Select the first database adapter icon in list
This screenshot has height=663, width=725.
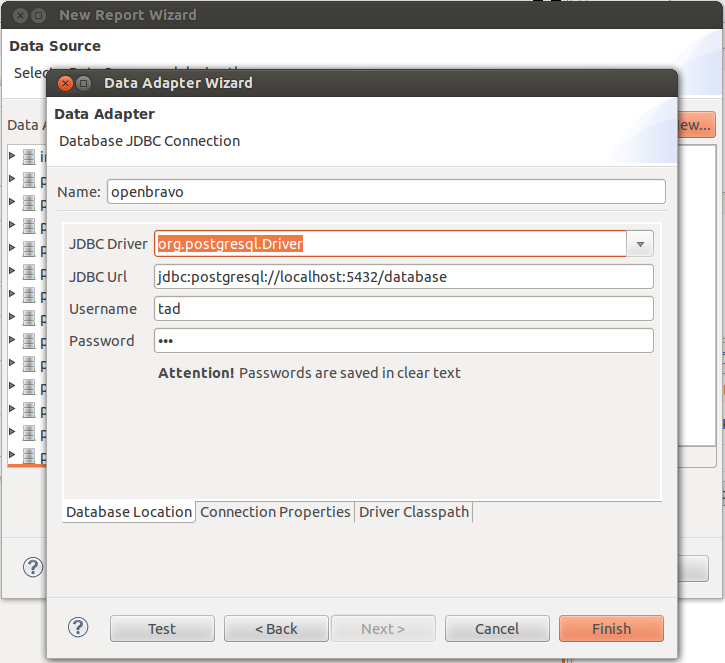29,157
